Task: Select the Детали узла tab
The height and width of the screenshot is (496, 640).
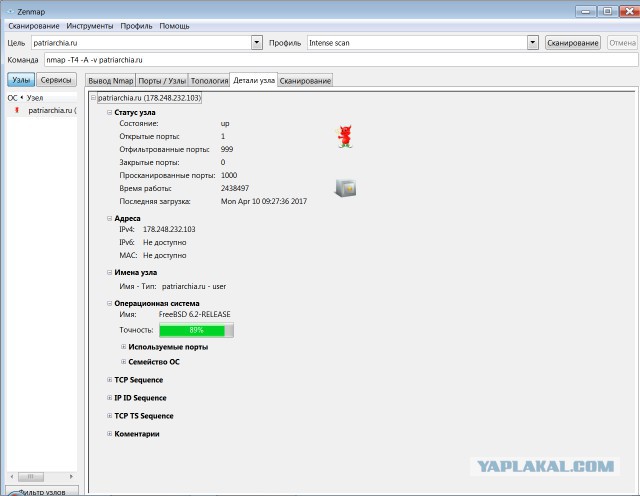Action: click(x=254, y=80)
